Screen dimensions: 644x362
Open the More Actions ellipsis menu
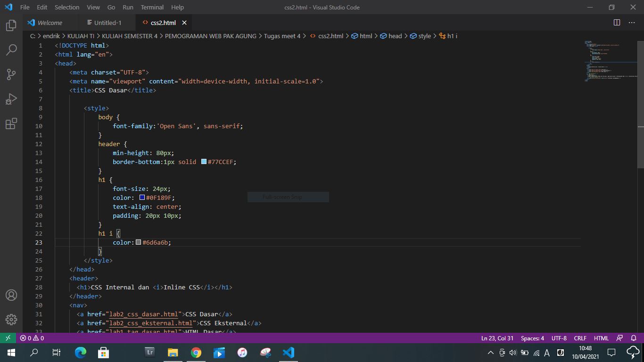coord(632,22)
